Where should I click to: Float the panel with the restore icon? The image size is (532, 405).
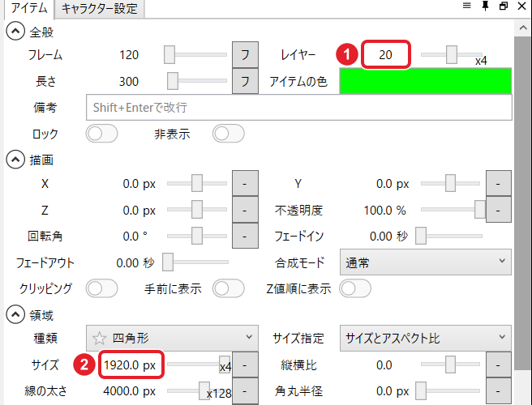(x=504, y=6)
